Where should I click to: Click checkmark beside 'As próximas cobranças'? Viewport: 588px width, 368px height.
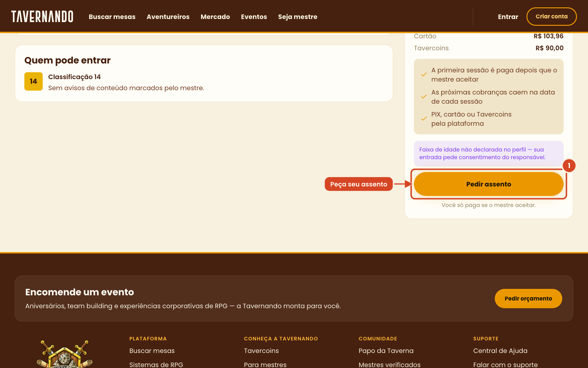(424, 97)
